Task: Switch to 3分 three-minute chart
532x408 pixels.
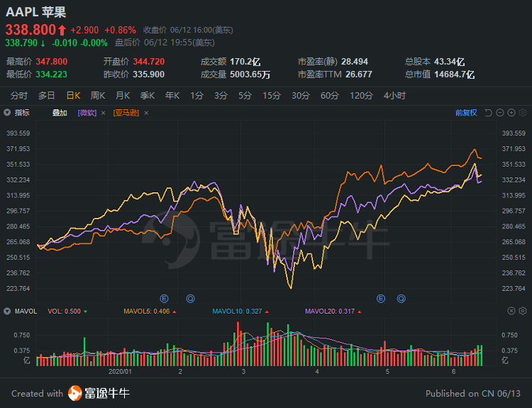Action: 221,96
